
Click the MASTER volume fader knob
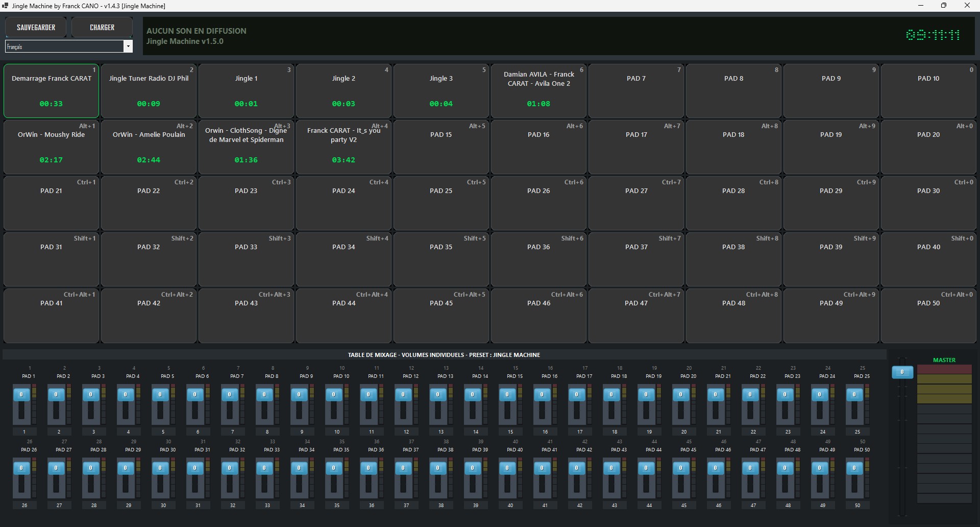pos(902,372)
